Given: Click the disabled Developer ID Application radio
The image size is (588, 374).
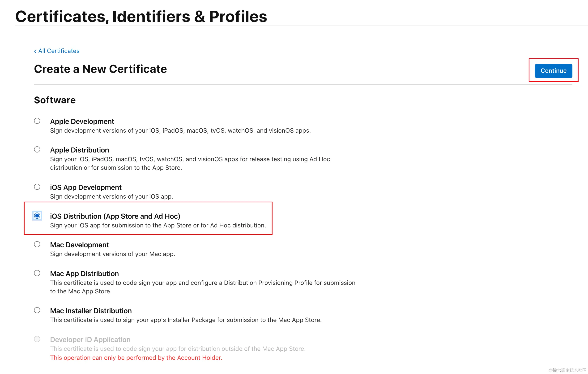Looking at the screenshot, I should click(37, 339).
